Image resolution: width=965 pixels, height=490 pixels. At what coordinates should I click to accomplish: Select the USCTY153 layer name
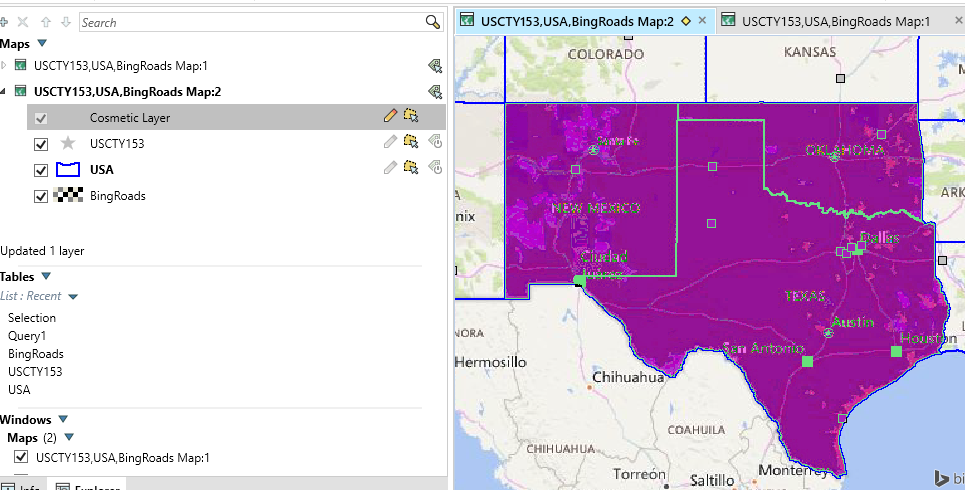click(x=117, y=144)
